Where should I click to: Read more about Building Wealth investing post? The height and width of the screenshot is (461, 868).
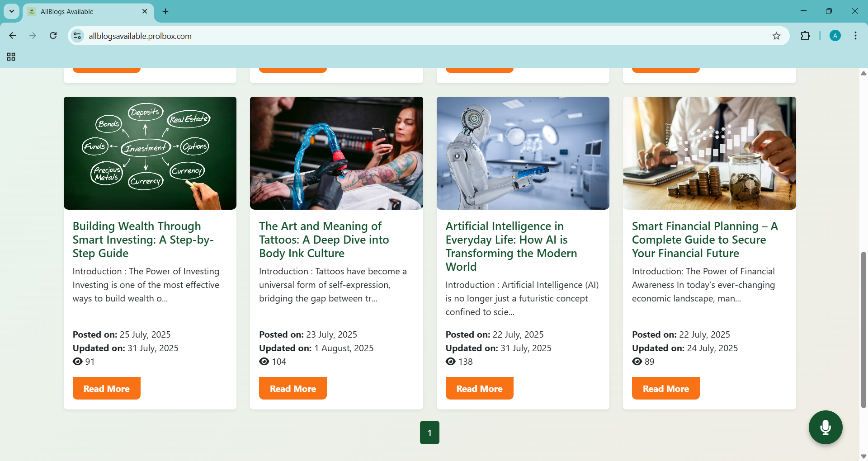coord(107,388)
